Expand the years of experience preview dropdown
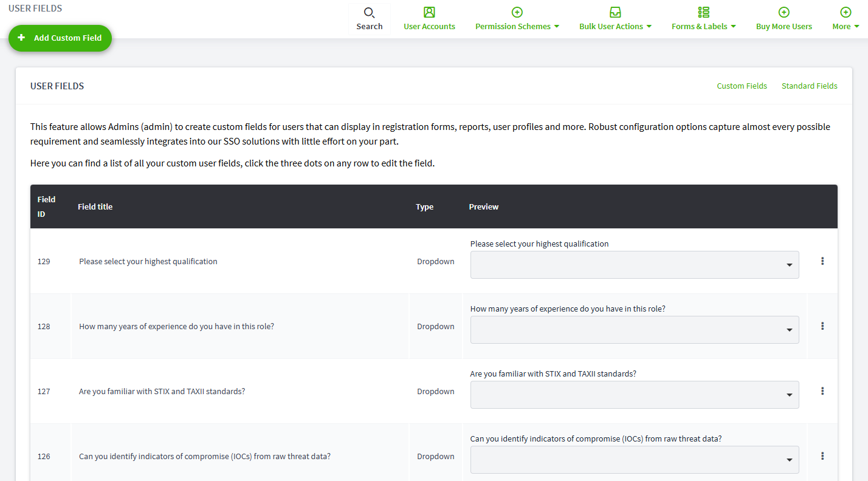 point(635,330)
